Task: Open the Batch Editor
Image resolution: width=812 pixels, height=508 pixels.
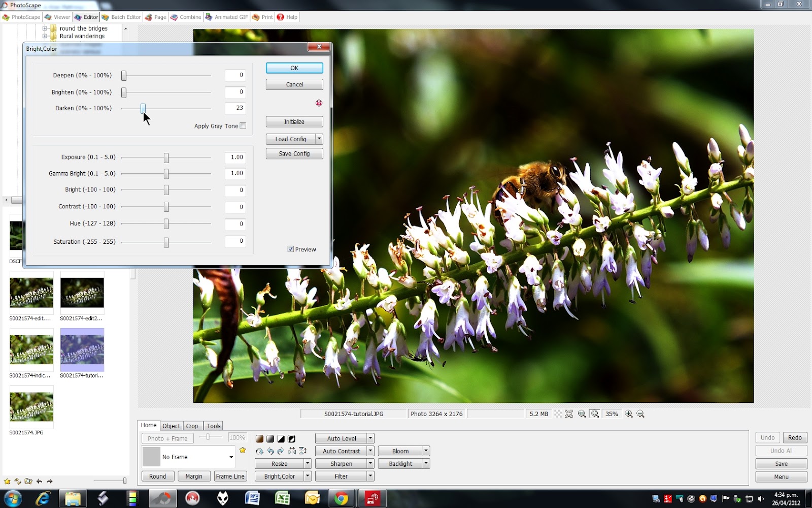Action: [x=121, y=17]
